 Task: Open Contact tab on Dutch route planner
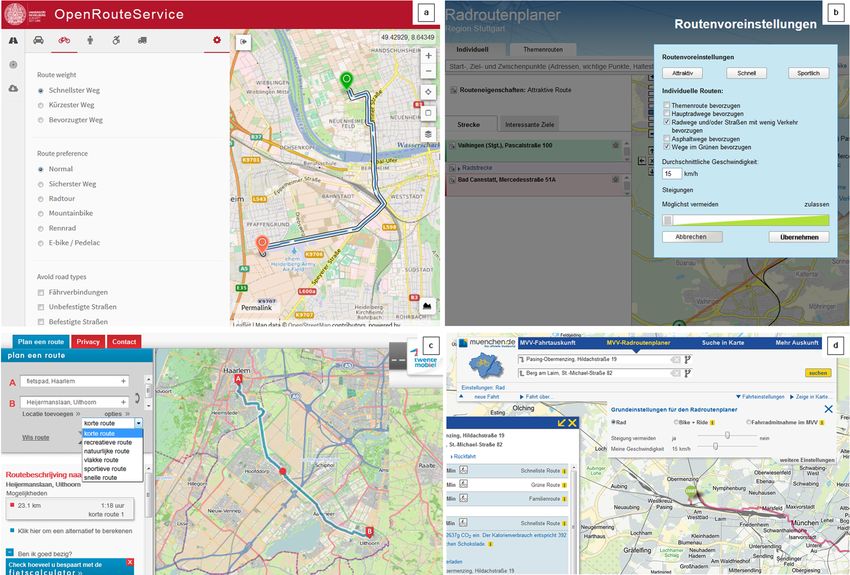pyautogui.click(x=124, y=341)
